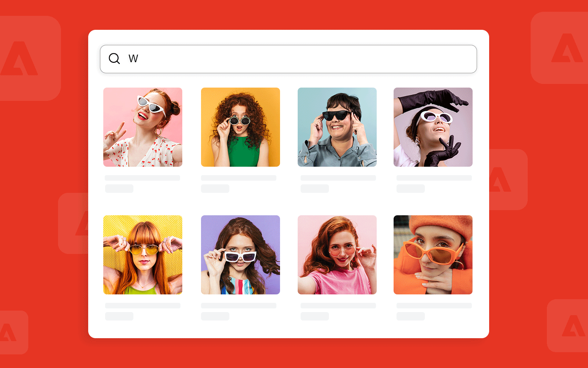This screenshot has width=588, height=368.
Task: Click title placeholder under the peace sign photo
Action: click(143, 178)
